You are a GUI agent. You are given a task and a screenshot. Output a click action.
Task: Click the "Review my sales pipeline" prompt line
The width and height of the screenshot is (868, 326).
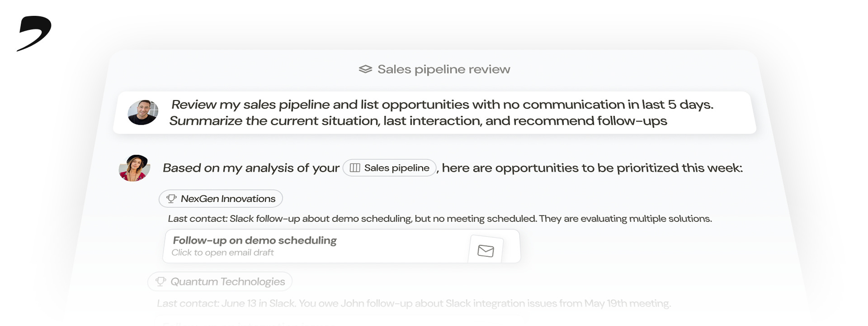tap(442, 105)
